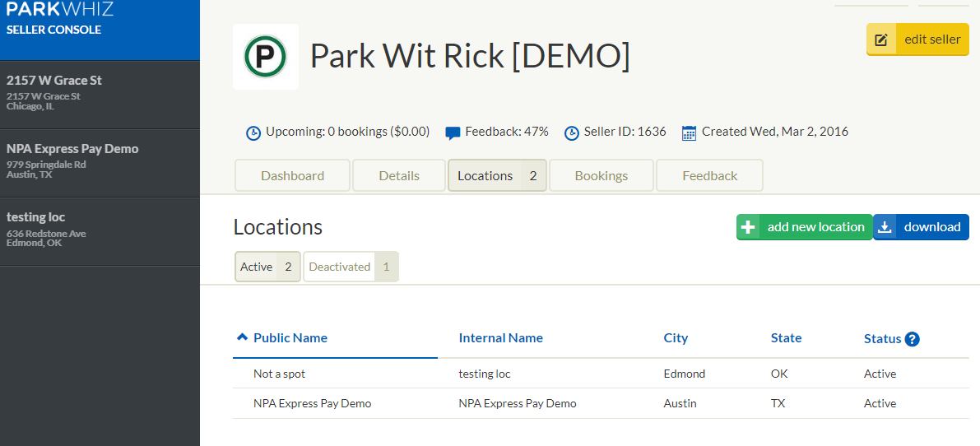Image resolution: width=980 pixels, height=446 pixels.
Task: Select the Locations tab
Action: (498, 175)
